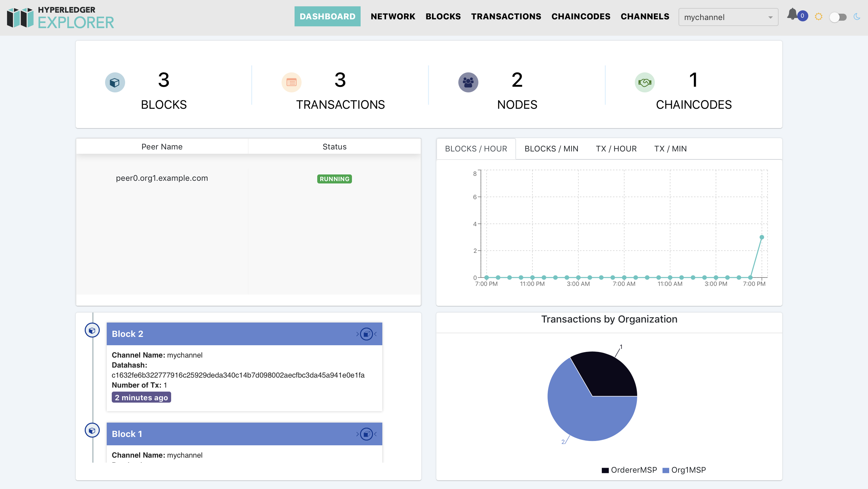Select the DASHBOARD menu item
This screenshot has width=868, height=489.
(327, 16)
